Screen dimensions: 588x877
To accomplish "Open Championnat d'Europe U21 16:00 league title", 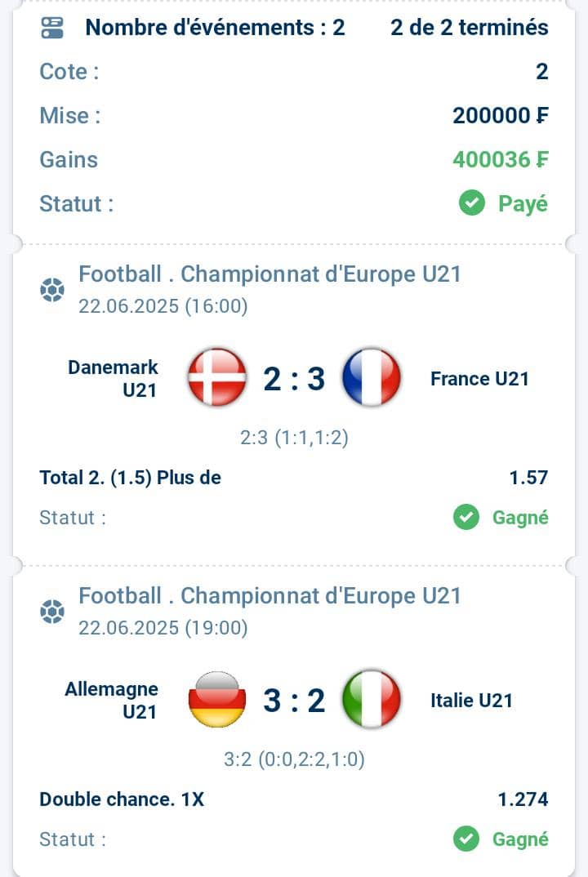I will click(269, 274).
